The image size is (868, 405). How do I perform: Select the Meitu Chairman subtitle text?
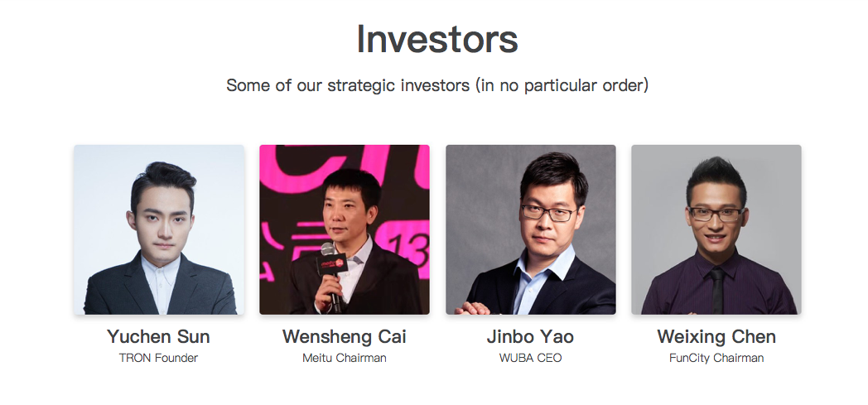[x=344, y=359]
